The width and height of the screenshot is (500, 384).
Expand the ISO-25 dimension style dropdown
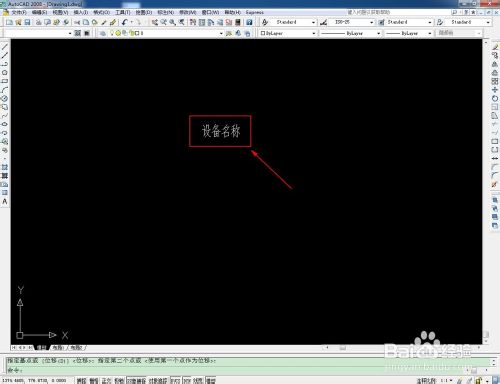pyautogui.click(x=371, y=22)
